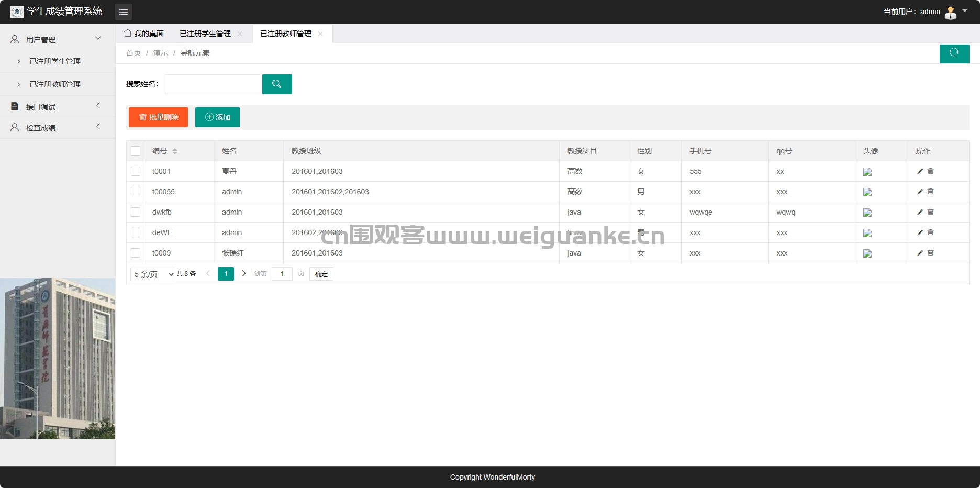
Task: Check the checkbox for row t0001
Action: point(136,171)
